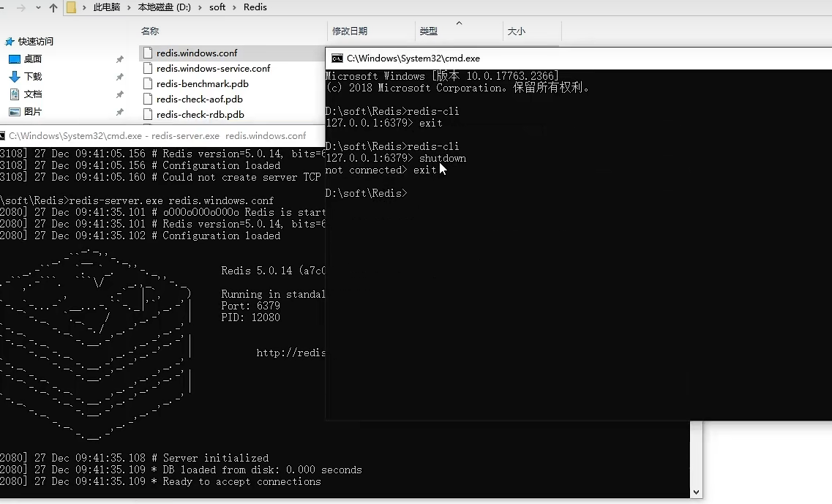Screen dimensions: 832x504
Task: Select the Redis breadcrumb segment
Action: pyautogui.click(x=255, y=7)
